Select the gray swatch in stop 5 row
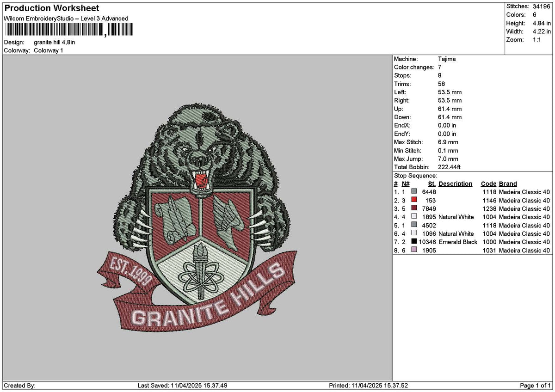The width and height of the screenshot is (555, 392). click(414, 225)
